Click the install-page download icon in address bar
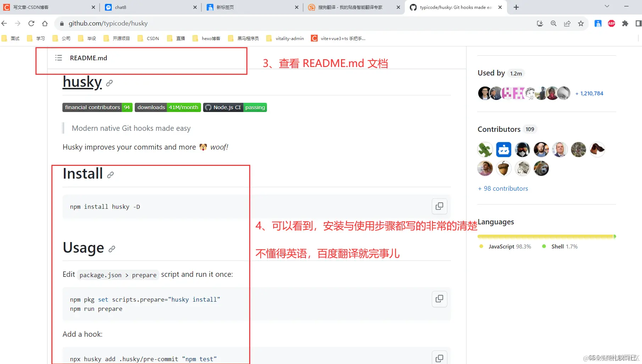The width and height of the screenshot is (642, 364). pos(540,23)
